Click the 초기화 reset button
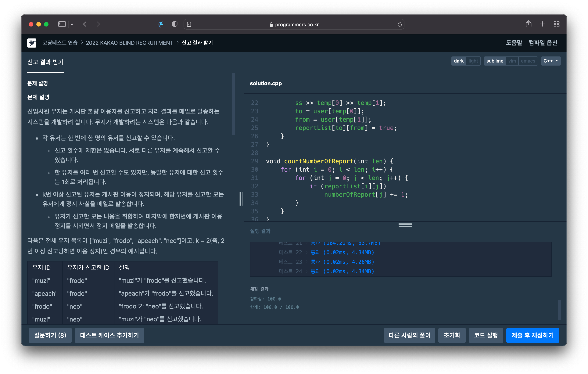The width and height of the screenshot is (588, 374). tap(452, 335)
